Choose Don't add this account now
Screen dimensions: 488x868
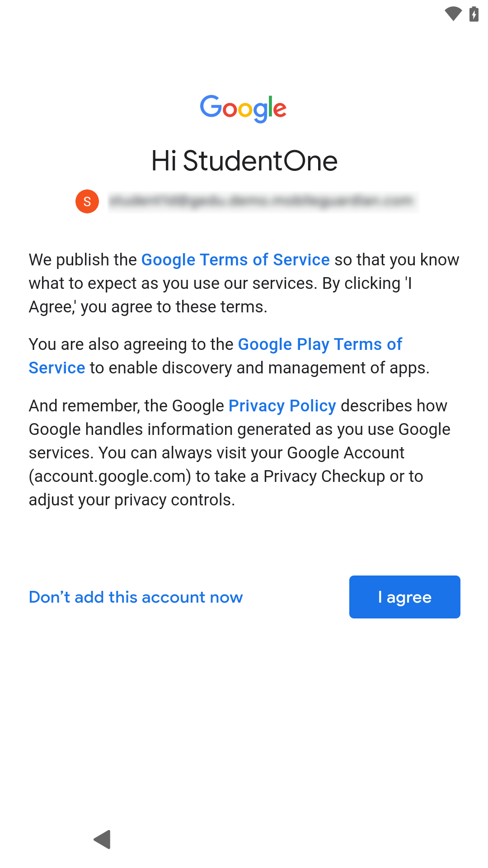click(136, 597)
